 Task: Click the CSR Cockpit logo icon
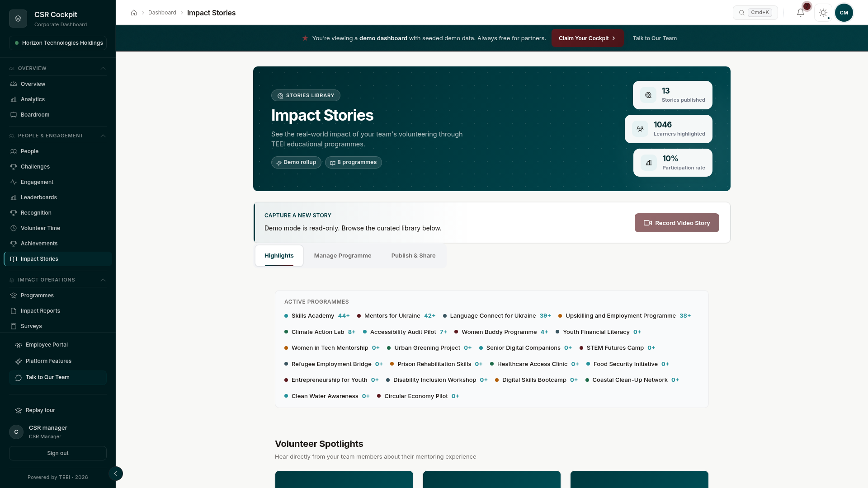click(x=18, y=19)
